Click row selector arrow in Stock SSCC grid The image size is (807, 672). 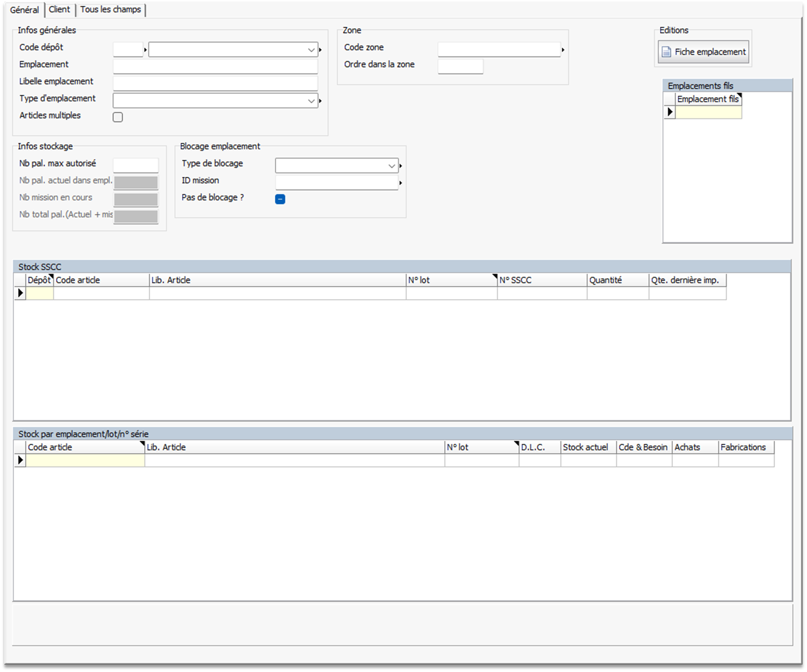point(20,293)
